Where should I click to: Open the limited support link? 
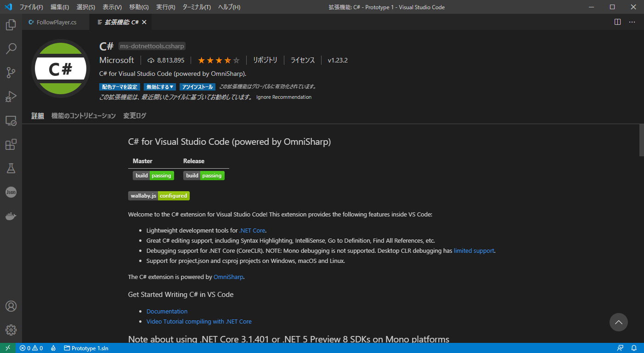pos(474,251)
